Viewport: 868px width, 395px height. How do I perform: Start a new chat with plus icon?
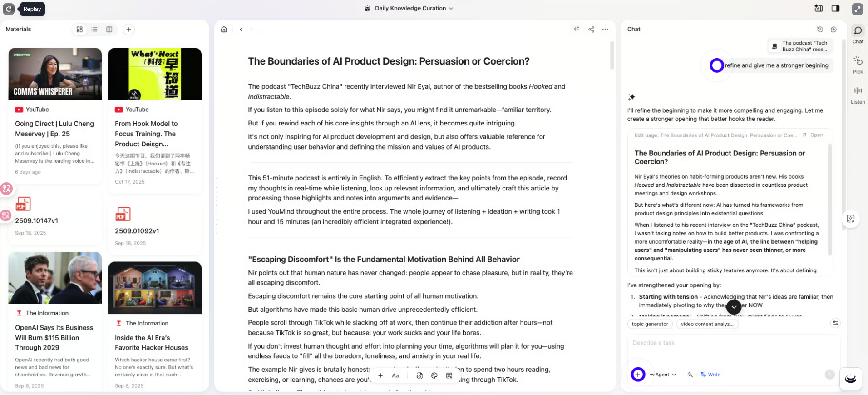(833, 30)
